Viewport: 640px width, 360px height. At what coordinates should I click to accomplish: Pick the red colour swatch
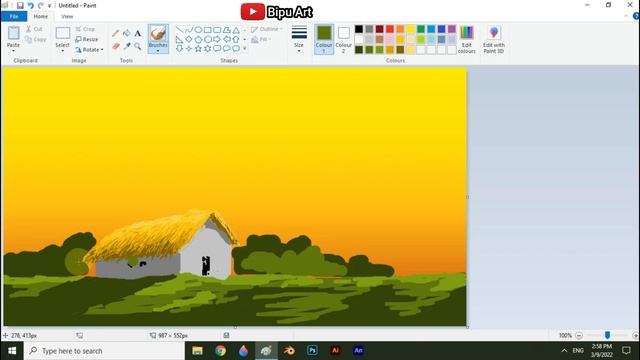[390, 29]
